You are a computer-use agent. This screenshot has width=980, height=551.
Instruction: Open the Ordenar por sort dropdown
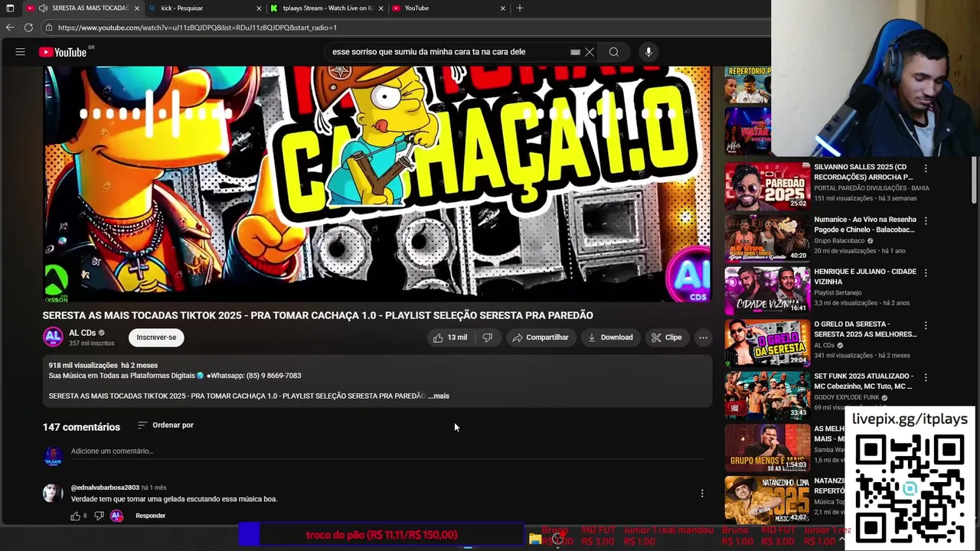click(x=165, y=425)
